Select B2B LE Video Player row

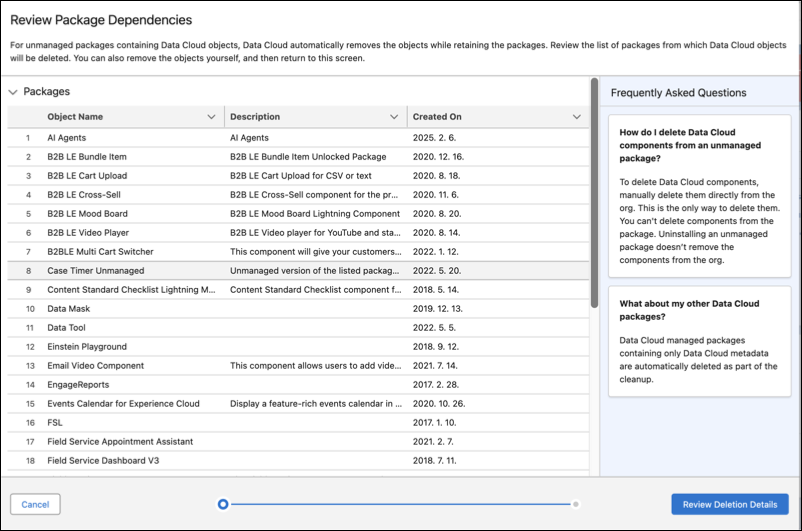(298, 232)
